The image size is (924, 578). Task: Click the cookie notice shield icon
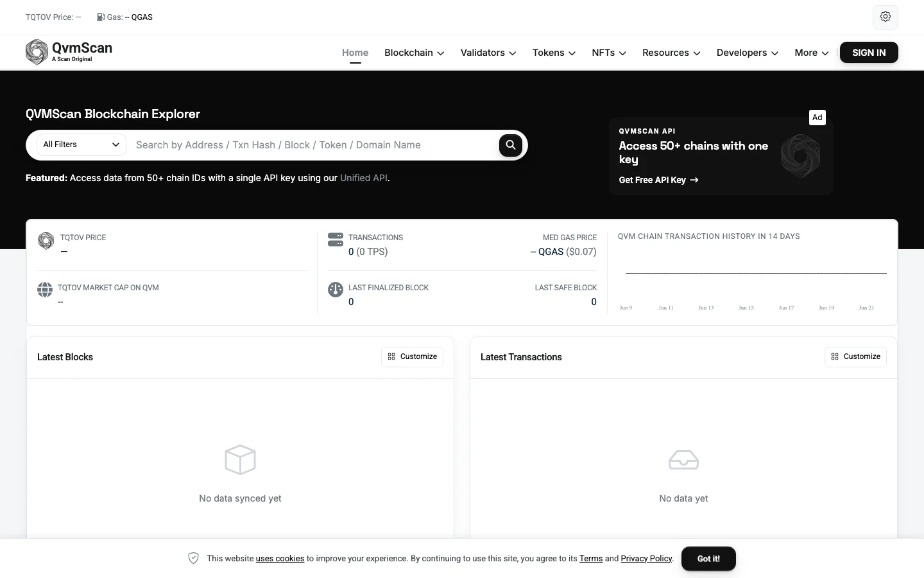pyautogui.click(x=193, y=558)
